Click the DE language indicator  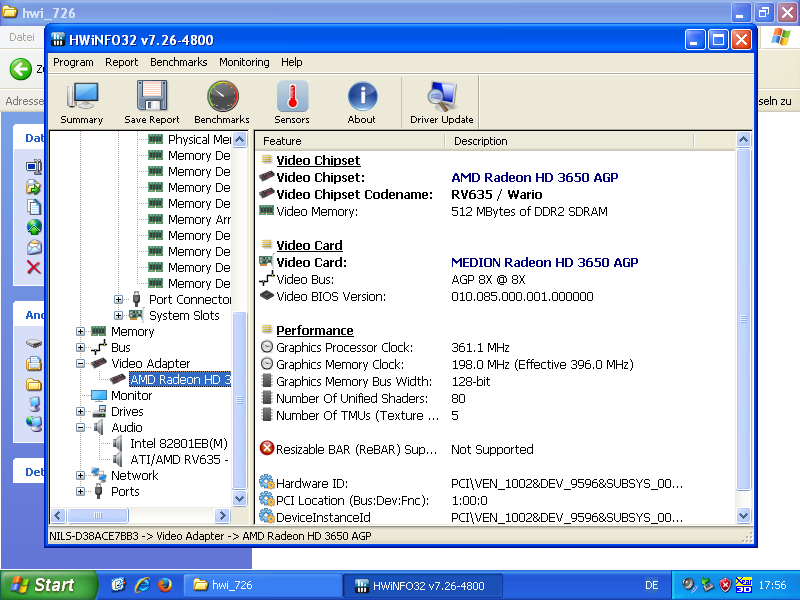tap(652, 585)
